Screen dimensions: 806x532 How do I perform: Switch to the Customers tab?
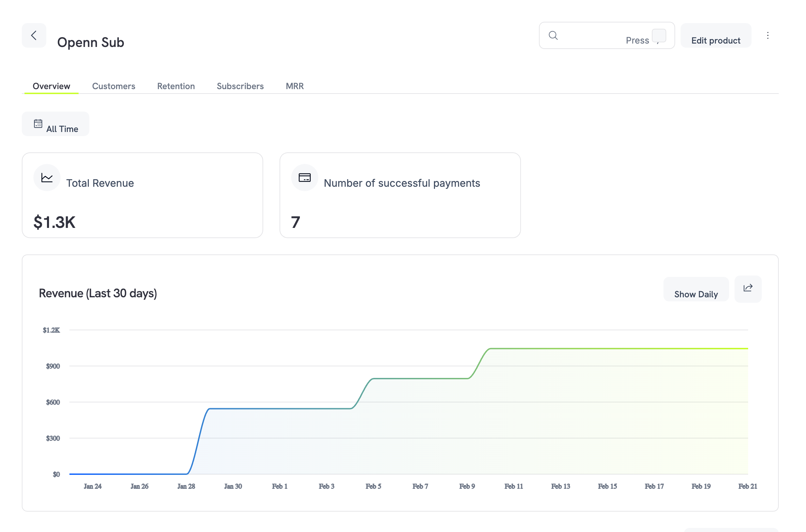(x=114, y=86)
